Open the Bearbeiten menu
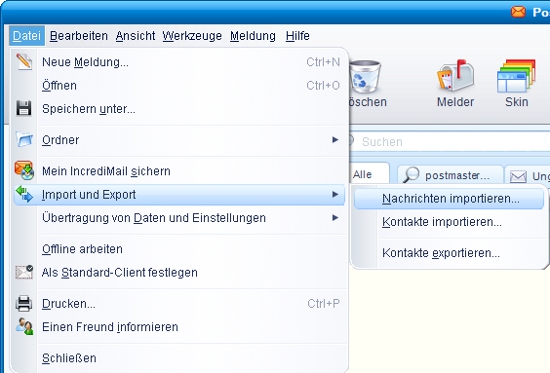 click(79, 36)
